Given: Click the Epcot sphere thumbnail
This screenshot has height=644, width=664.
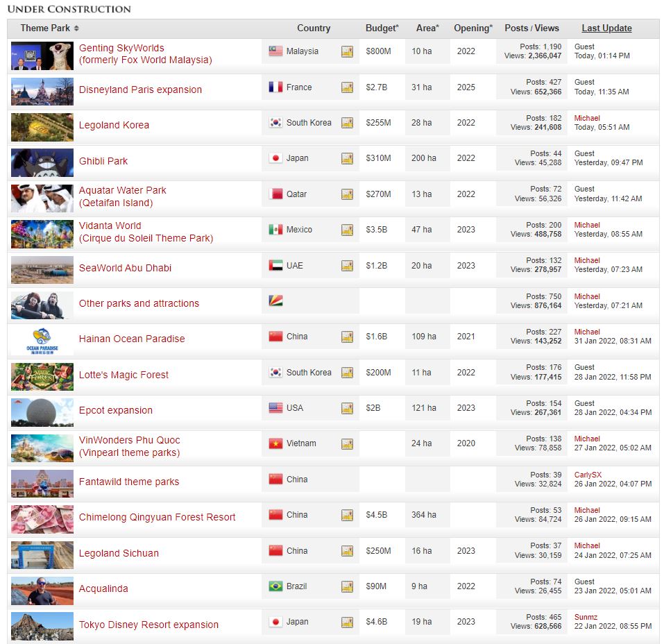Looking at the screenshot, I should point(42,412).
